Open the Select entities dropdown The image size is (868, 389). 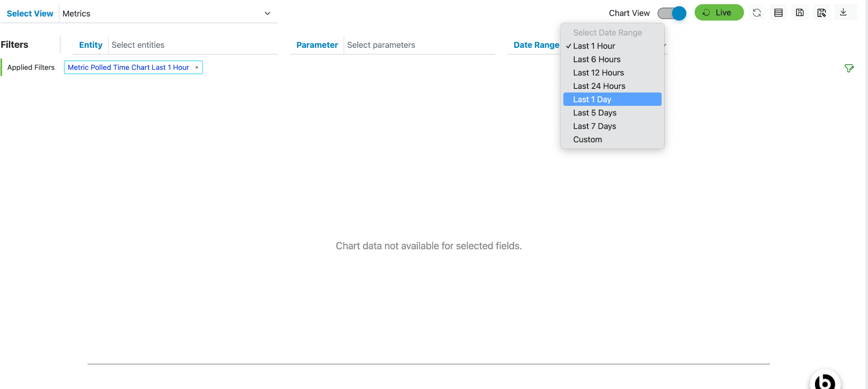tap(193, 45)
